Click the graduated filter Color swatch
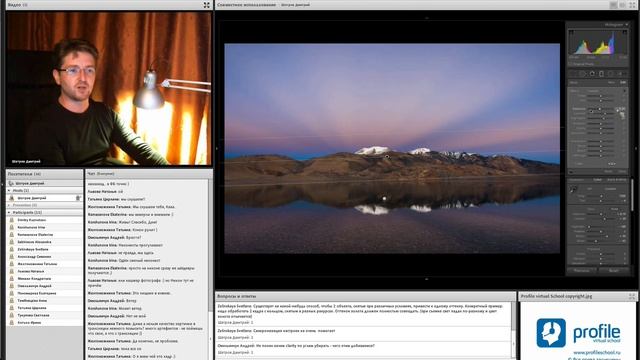Image resolution: width=640 pixels, height=360 pixels. point(612,163)
